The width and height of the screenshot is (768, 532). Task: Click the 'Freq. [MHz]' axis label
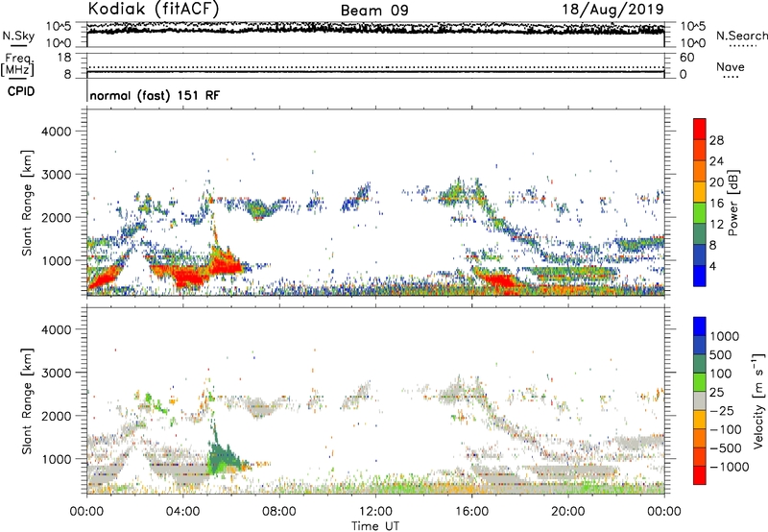click(18, 64)
